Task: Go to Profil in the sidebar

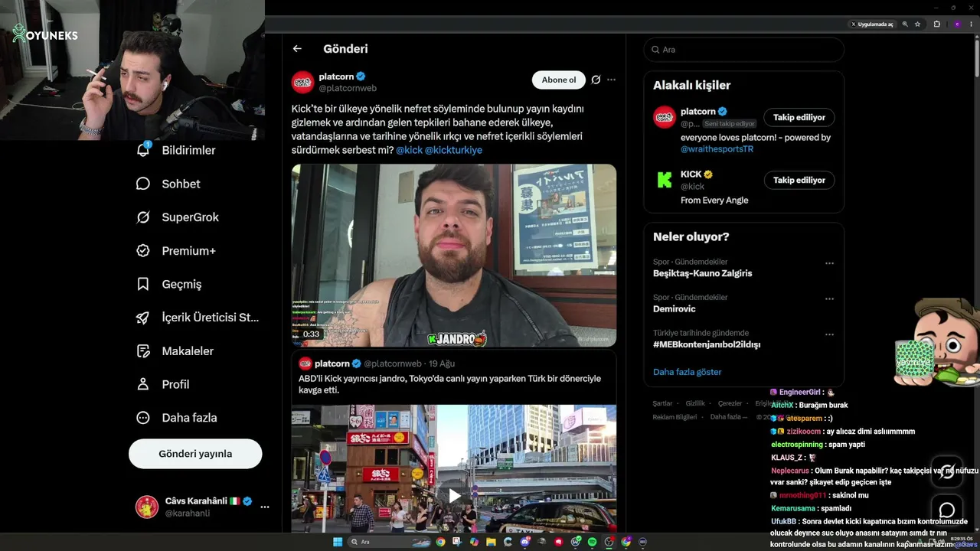Action: (x=162, y=384)
